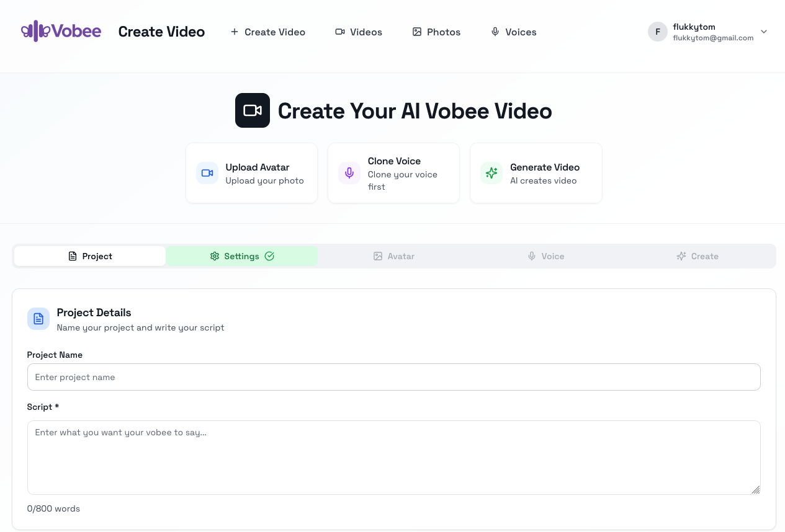Viewport: 785px width, 532px height.
Task: Click the microphone icon next to Voices
Action: 495,32
